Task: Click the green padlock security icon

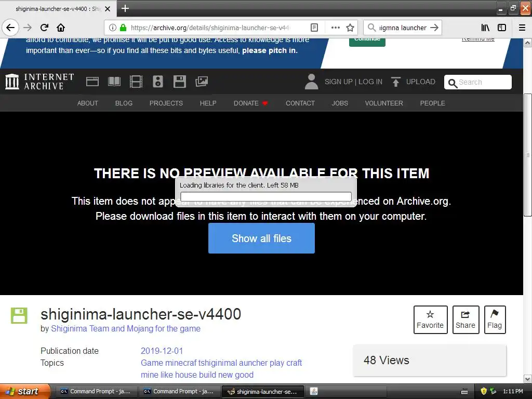Action: [x=123, y=28]
